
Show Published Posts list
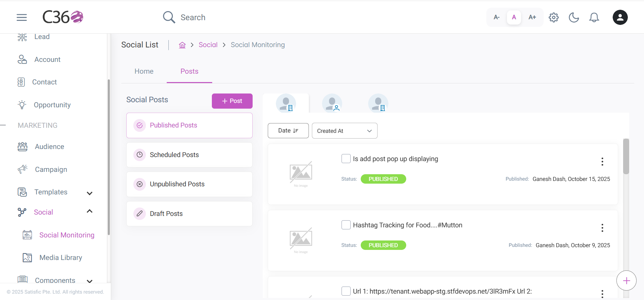tap(189, 125)
